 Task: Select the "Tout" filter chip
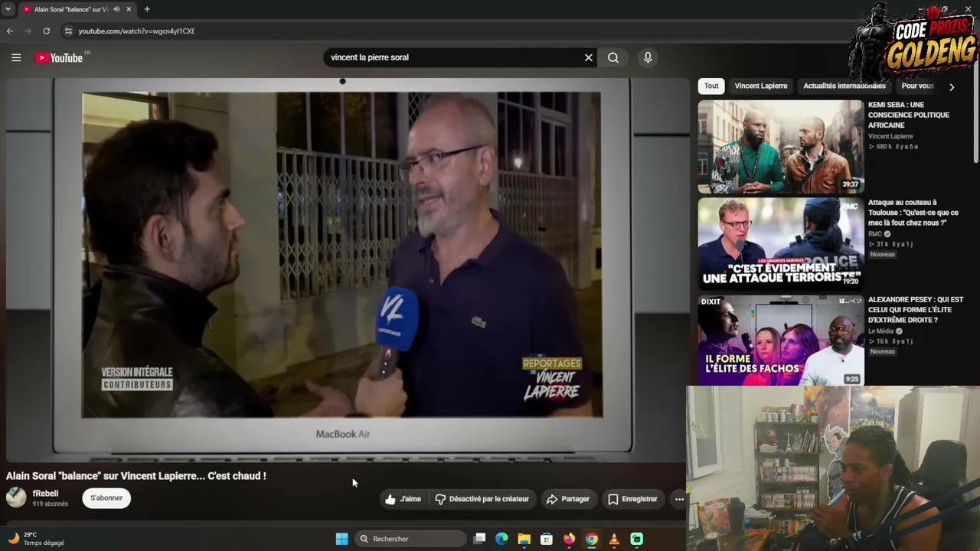point(711,86)
